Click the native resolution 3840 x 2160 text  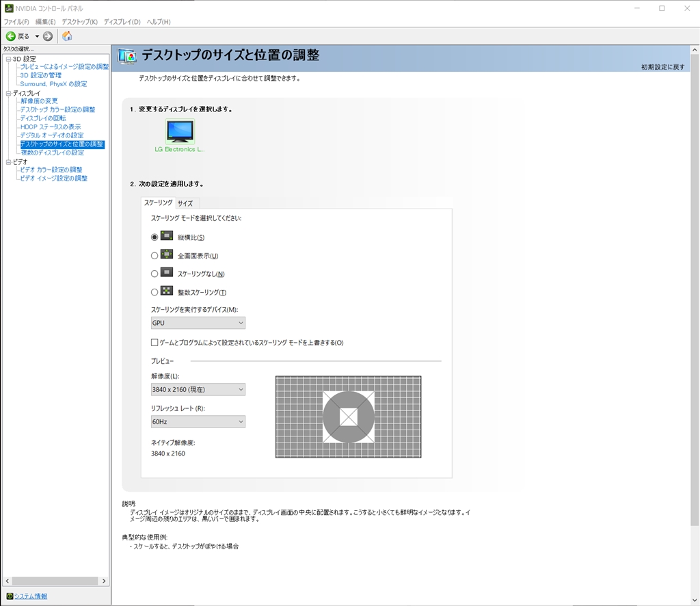click(168, 453)
